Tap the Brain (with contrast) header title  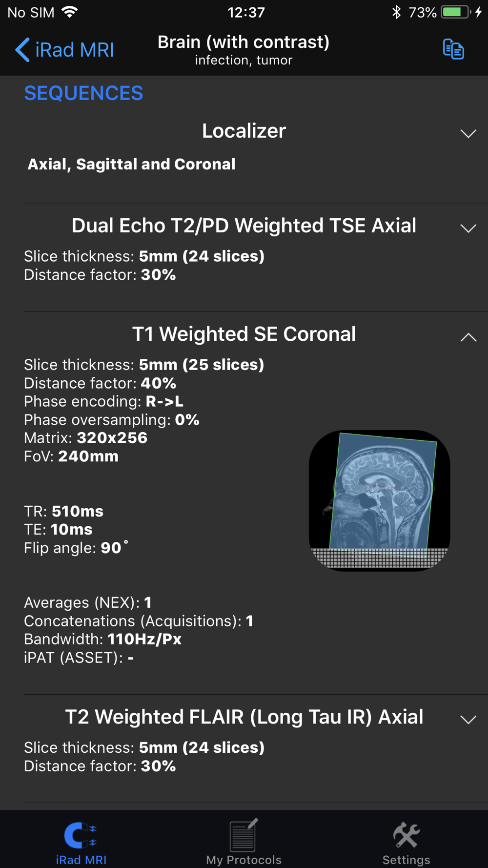tap(244, 42)
